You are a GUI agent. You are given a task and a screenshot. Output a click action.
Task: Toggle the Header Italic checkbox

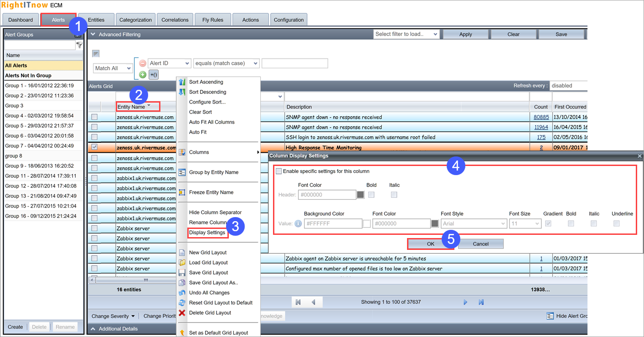[394, 195]
